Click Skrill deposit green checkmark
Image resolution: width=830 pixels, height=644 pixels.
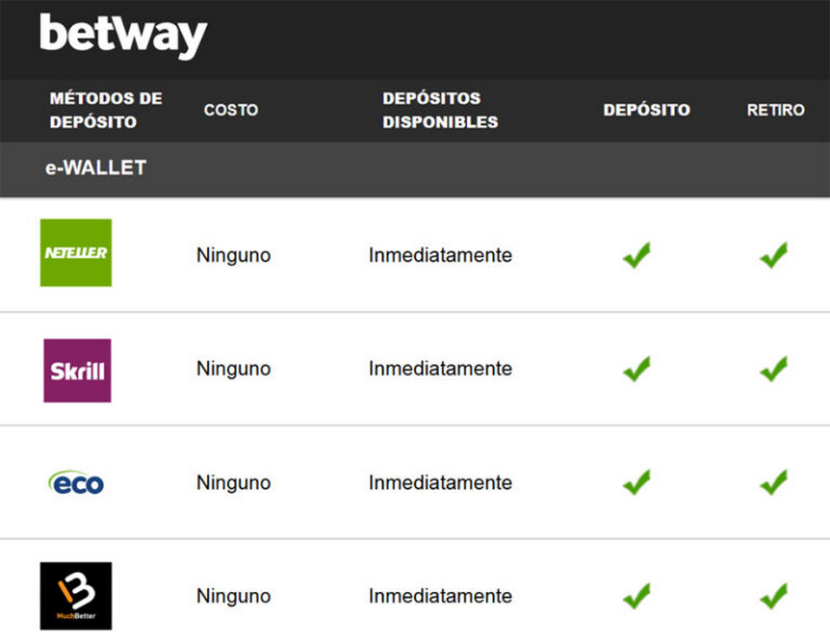pos(636,369)
